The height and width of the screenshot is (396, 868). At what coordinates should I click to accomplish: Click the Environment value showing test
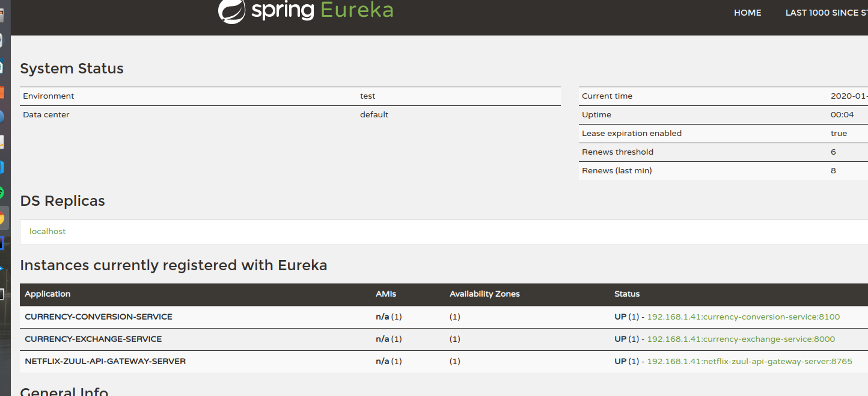[367, 96]
